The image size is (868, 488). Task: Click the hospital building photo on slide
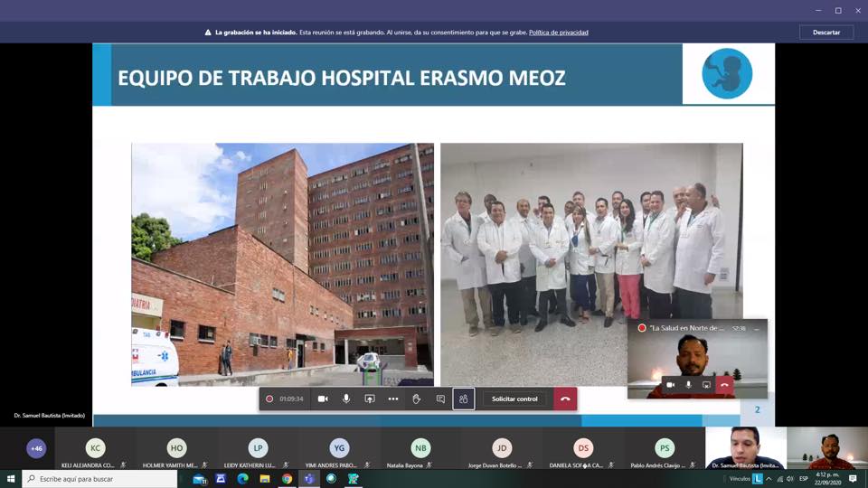point(282,265)
